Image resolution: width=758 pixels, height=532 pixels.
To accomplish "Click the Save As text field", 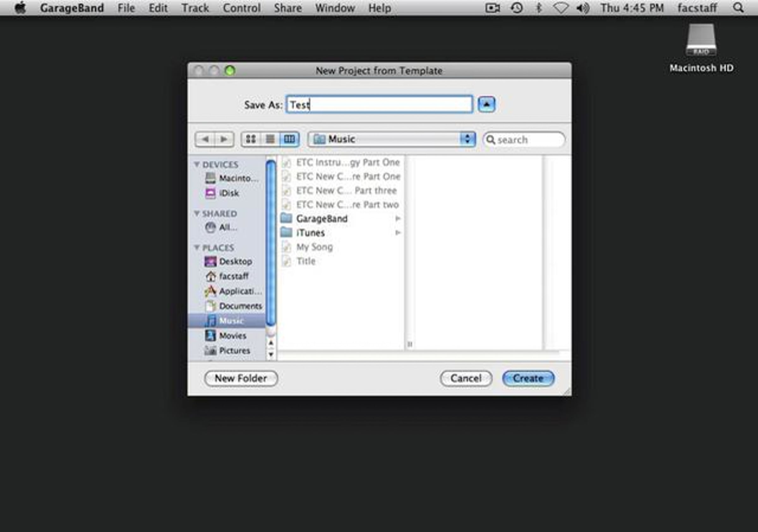I will click(x=379, y=105).
